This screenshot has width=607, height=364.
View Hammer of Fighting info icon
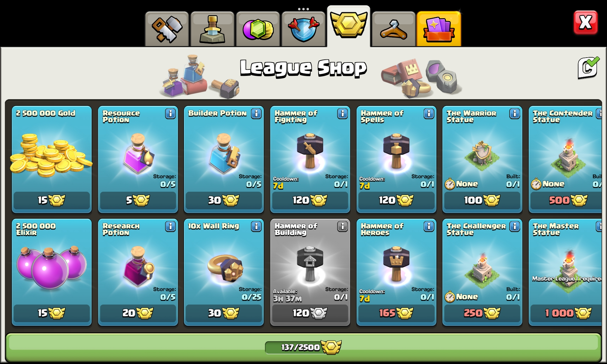point(342,114)
